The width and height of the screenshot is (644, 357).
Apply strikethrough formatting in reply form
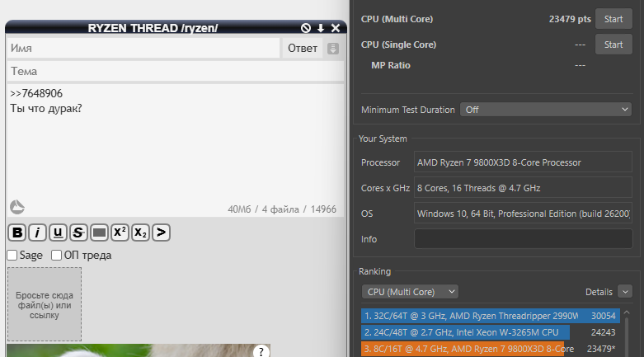[78, 233]
